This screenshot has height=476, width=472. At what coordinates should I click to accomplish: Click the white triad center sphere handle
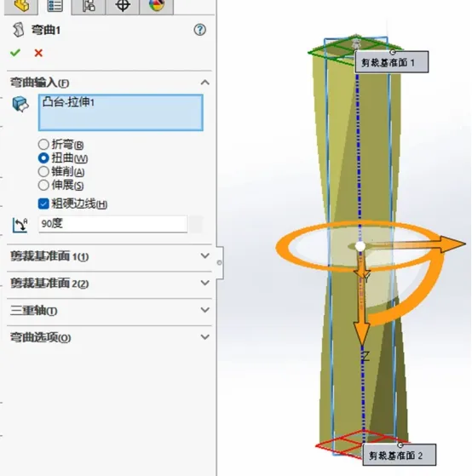click(x=360, y=246)
